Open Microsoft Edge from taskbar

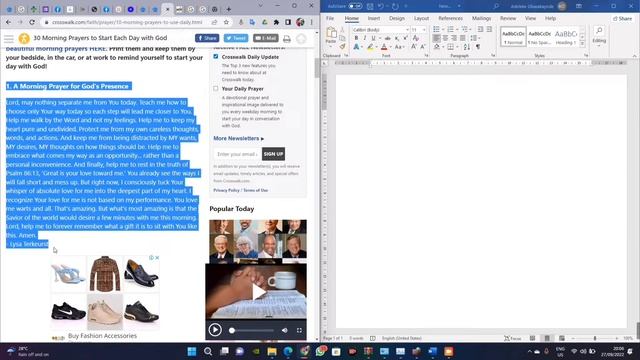click(x=288, y=351)
